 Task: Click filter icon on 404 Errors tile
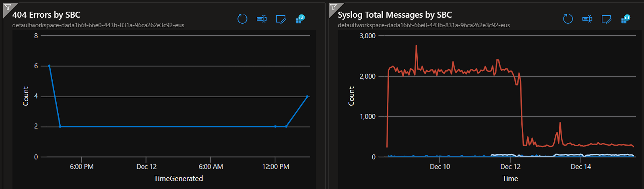[x=8, y=7]
